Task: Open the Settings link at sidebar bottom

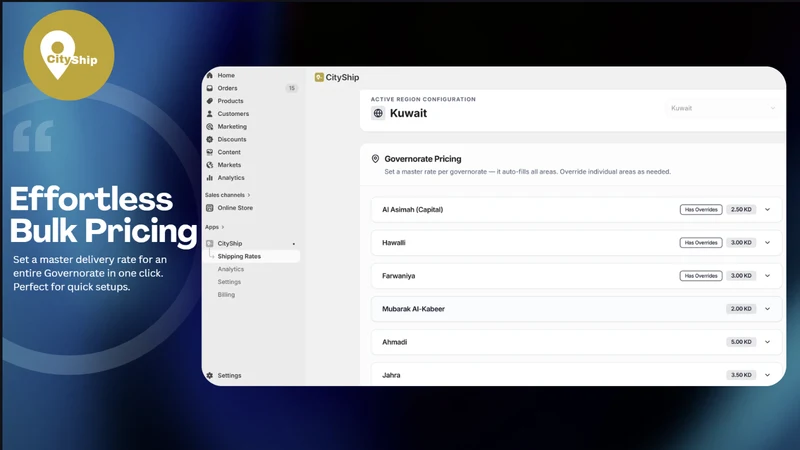Action: pos(229,376)
